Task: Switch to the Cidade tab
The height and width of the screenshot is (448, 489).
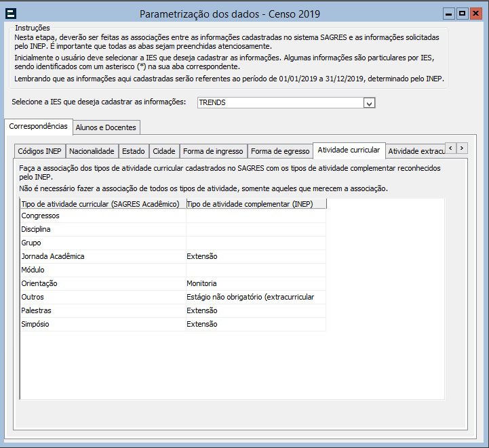Action: pyautogui.click(x=163, y=151)
